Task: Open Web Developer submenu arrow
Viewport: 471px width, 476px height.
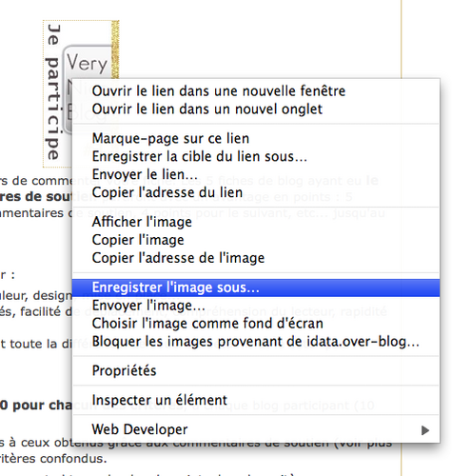Action: (x=425, y=430)
